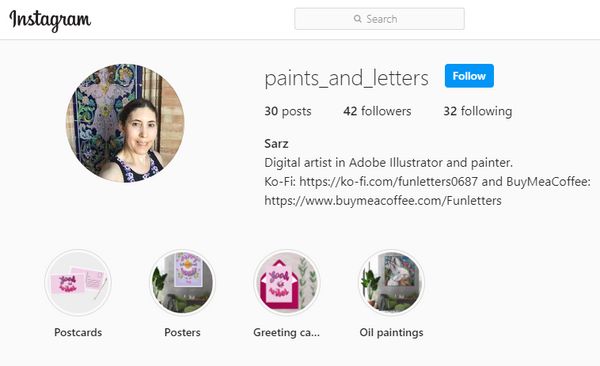
Task: Click the display name Sarz
Action: click(276, 144)
